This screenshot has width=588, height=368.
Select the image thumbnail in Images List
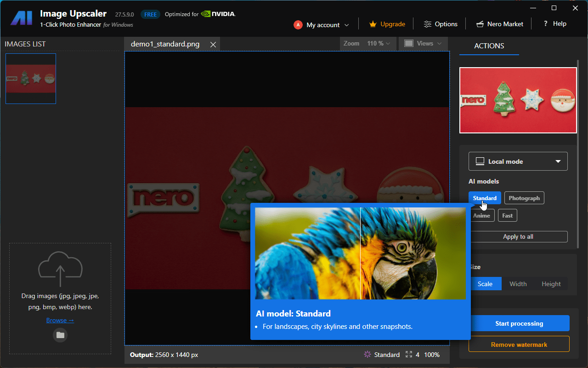[x=30, y=78]
